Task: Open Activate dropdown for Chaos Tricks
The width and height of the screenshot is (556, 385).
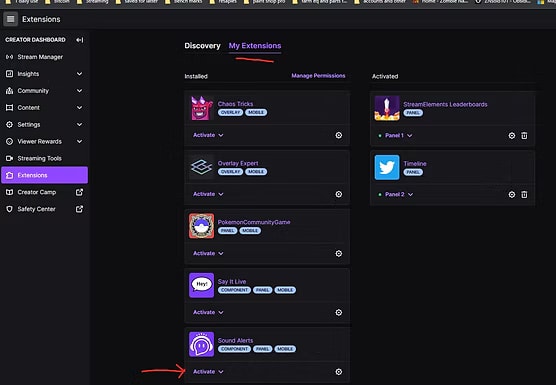Action: point(208,135)
